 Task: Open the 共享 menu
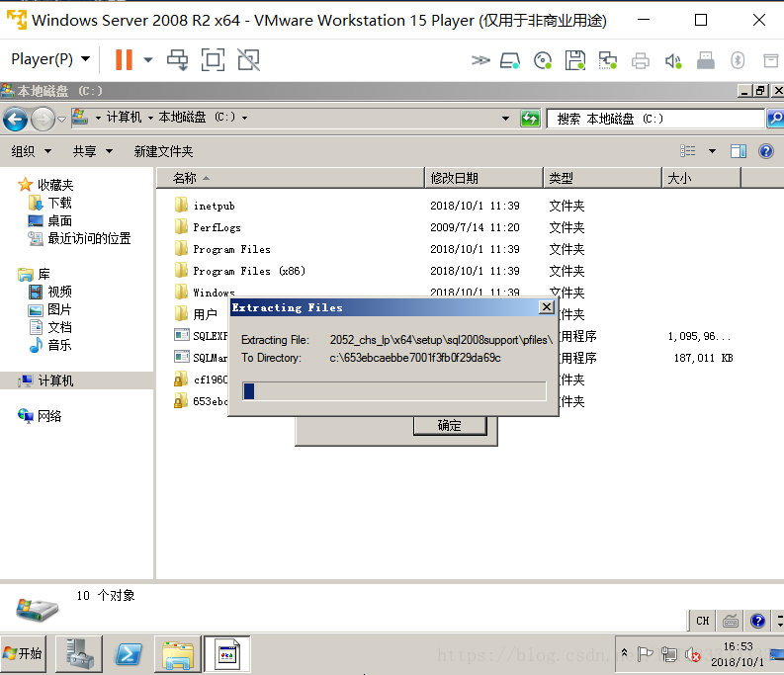(93, 151)
